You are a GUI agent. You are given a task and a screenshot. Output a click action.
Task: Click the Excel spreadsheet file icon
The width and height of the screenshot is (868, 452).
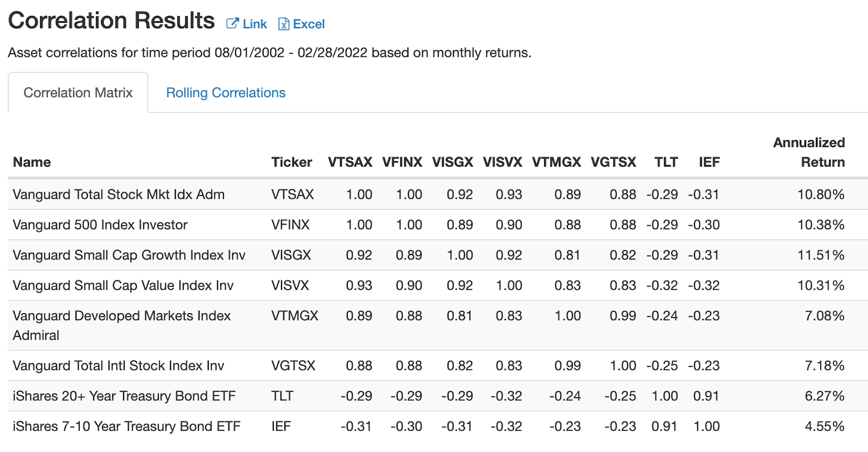coord(283,24)
